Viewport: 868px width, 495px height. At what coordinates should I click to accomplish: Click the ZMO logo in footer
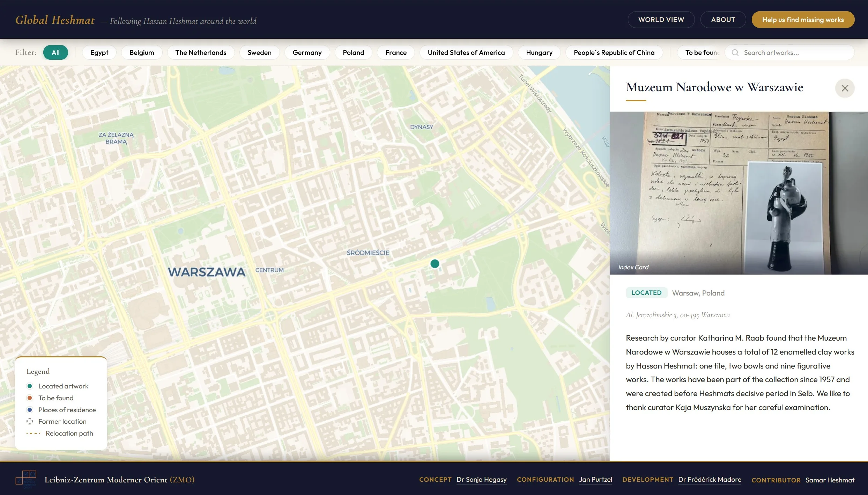26,479
